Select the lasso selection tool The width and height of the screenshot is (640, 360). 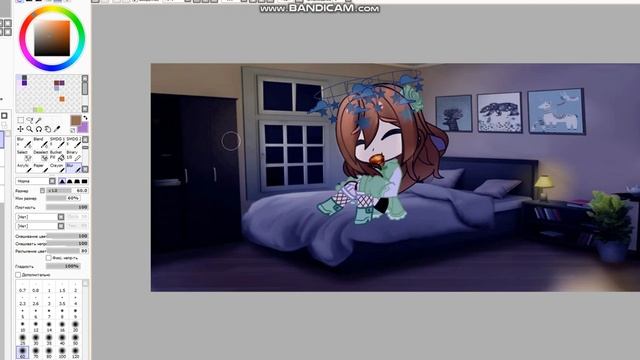[x=30, y=120]
